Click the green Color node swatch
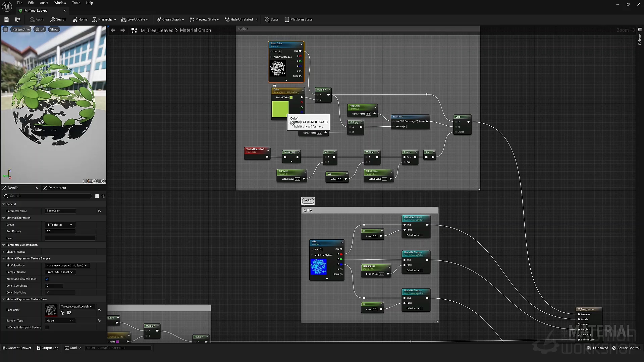The height and width of the screenshot is (362, 644). coord(280,109)
